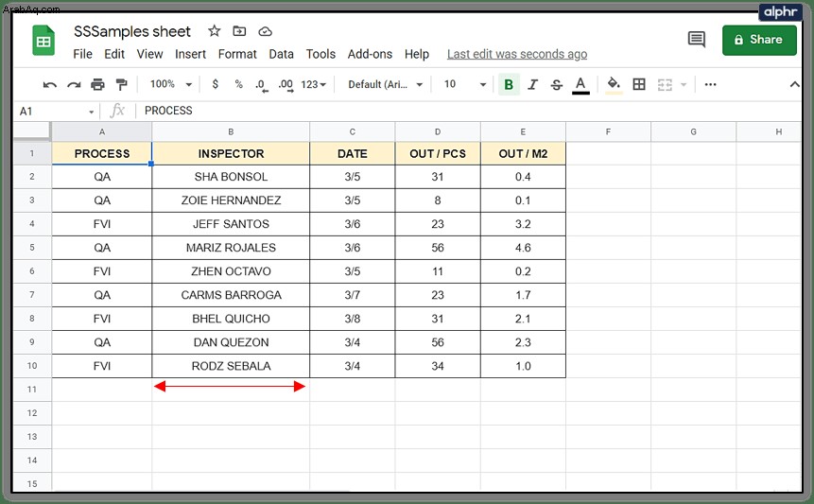The width and height of the screenshot is (814, 504).
Task: Select the OUT / M2 header cell
Action: (x=524, y=153)
